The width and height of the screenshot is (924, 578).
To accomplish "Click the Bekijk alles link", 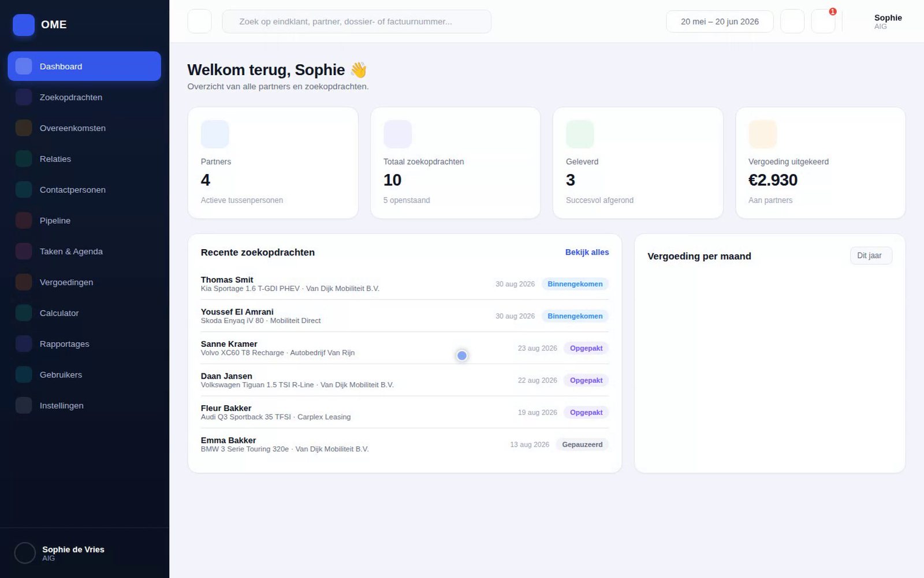I will [587, 252].
